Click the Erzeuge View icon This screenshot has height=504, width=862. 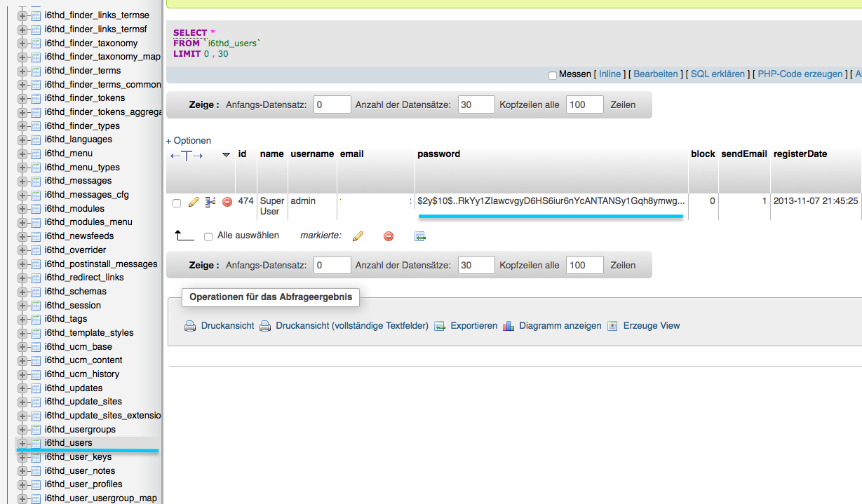[612, 326]
